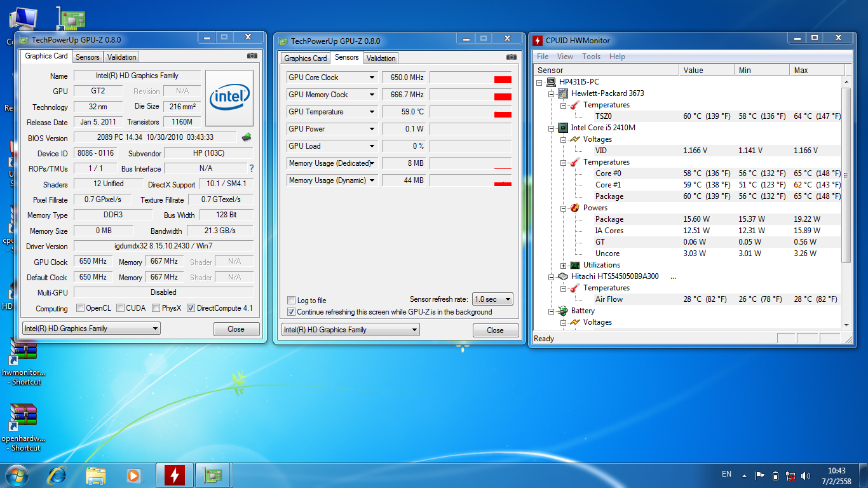
Task: Click the camera icon in GPU-Z Sensors window
Action: click(512, 57)
